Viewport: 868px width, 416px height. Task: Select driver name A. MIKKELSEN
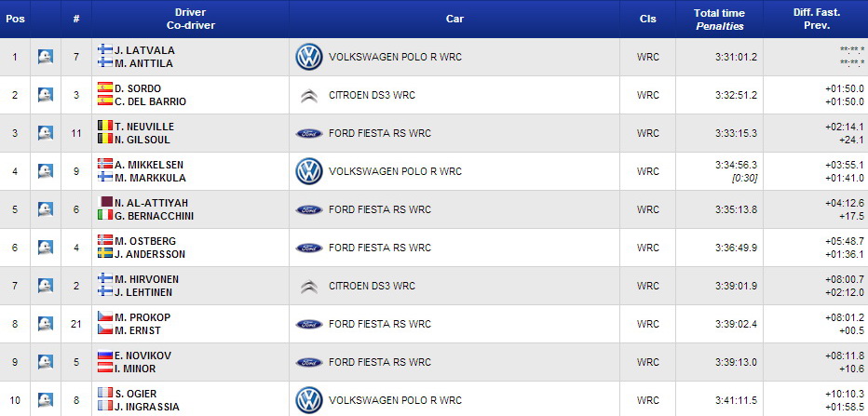tap(149, 165)
